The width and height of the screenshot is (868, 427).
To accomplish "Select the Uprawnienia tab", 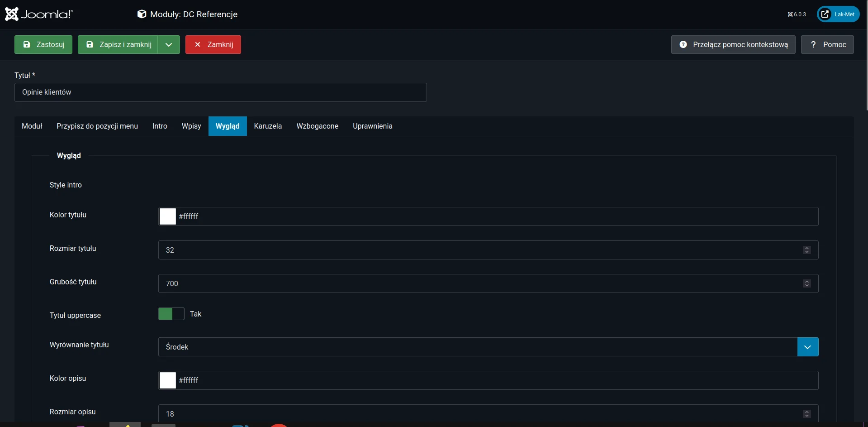I will (x=372, y=126).
